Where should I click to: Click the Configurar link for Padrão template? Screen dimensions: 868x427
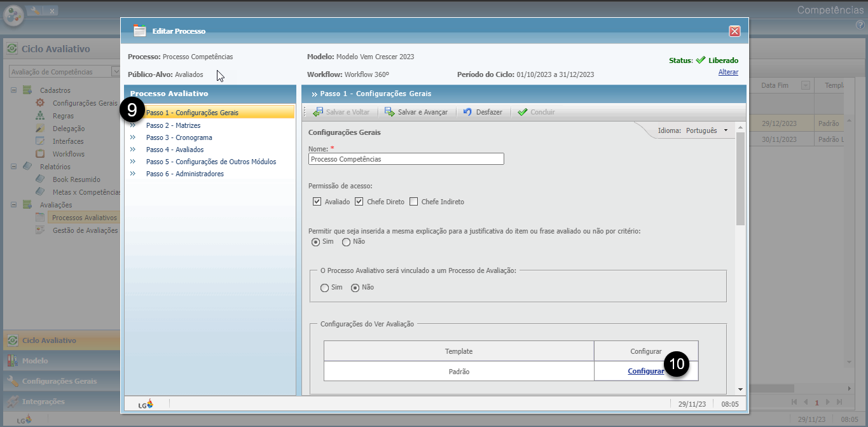(x=646, y=371)
